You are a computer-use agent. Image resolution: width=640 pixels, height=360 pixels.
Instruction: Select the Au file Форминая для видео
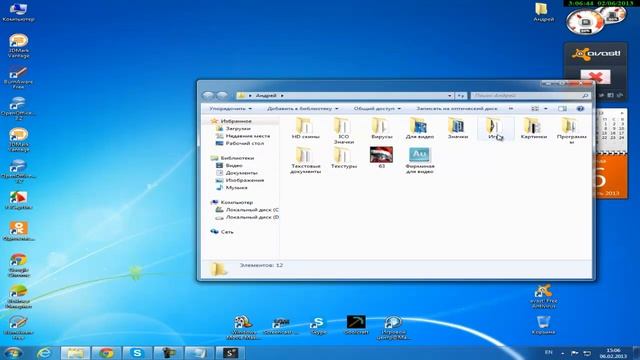(x=420, y=160)
